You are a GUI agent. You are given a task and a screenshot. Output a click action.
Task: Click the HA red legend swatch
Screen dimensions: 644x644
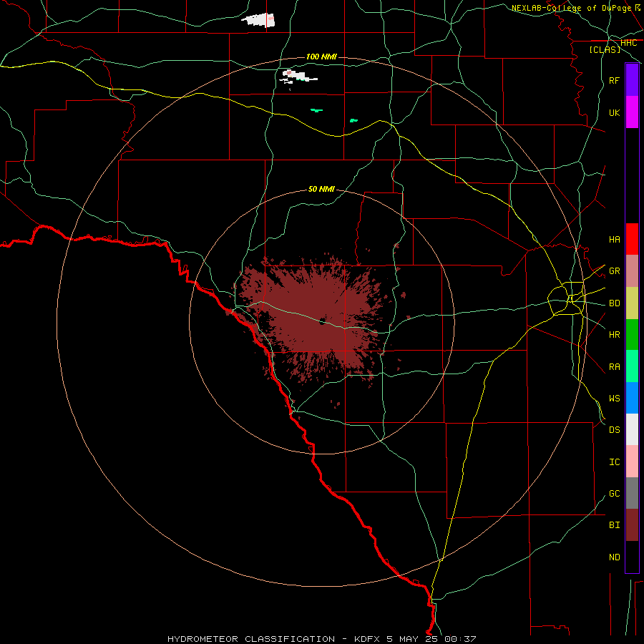click(632, 239)
